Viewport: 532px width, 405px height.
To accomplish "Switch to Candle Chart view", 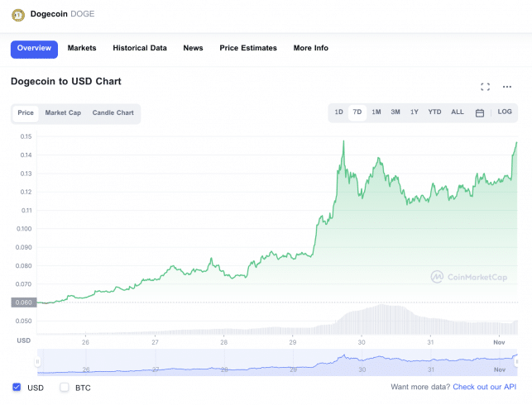I will 113,113.
